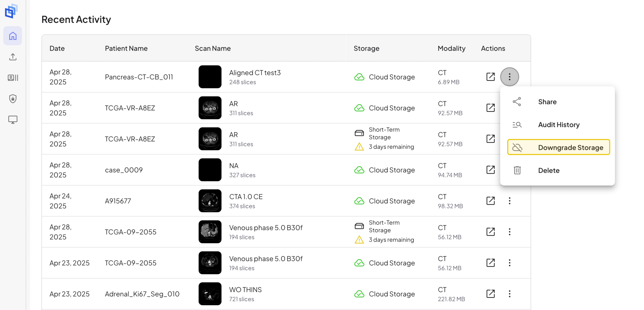
Task: Close the more-actions menu for Pancreas-CT-CB_011
Action: [509, 77]
